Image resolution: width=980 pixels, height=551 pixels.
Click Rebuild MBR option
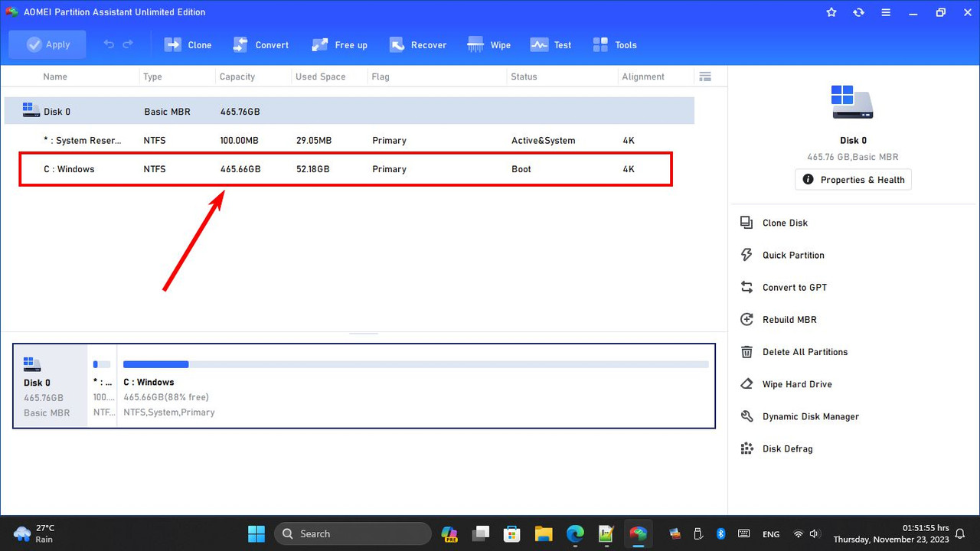tap(789, 319)
